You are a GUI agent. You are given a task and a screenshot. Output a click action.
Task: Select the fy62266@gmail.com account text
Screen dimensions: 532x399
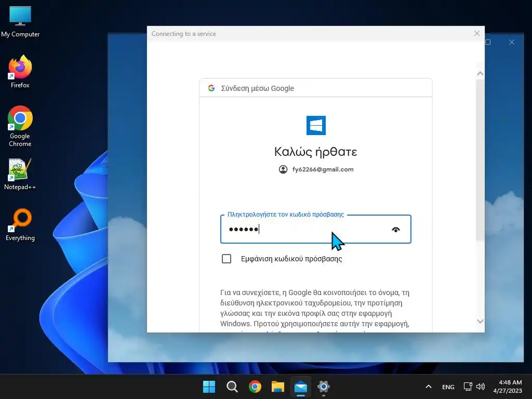(323, 169)
